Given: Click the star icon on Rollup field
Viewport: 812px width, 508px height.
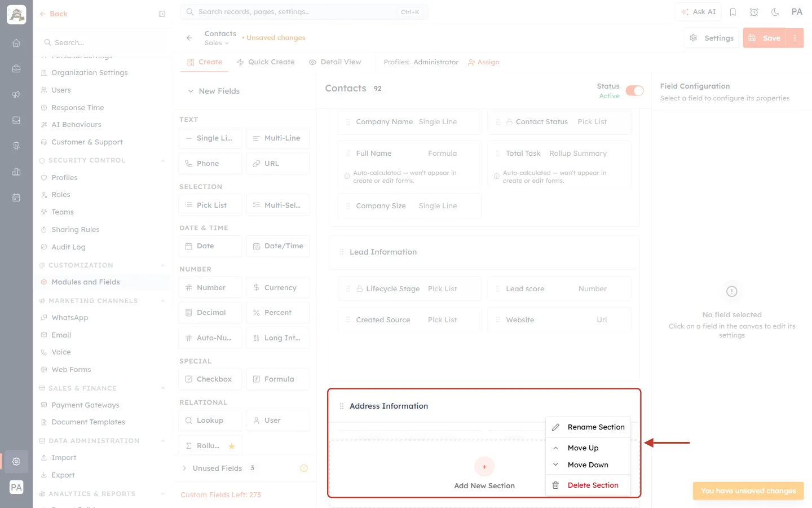Looking at the screenshot, I should (231, 446).
